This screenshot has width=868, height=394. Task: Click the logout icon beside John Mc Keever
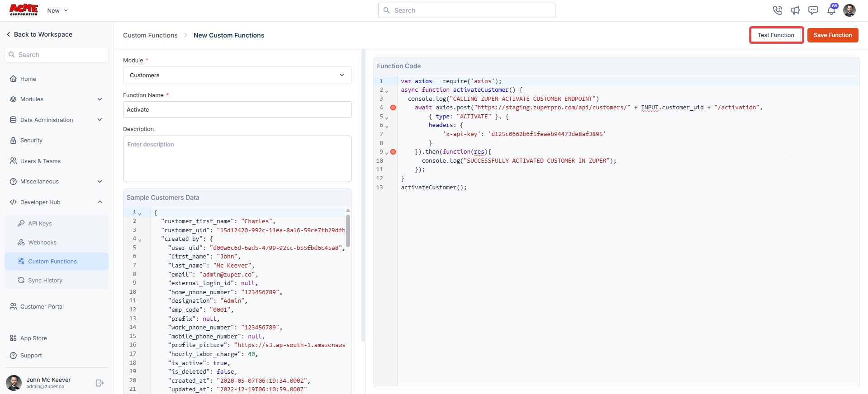click(x=100, y=383)
